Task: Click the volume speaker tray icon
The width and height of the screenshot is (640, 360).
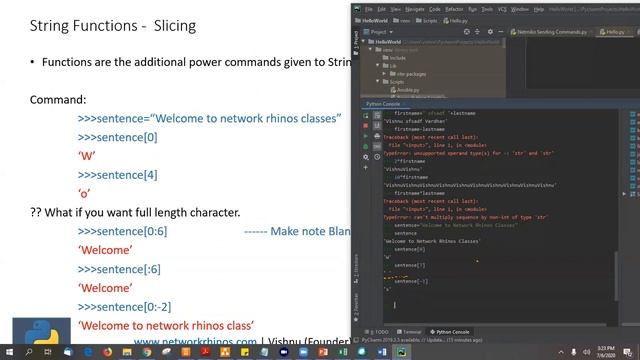Action: click(x=587, y=352)
